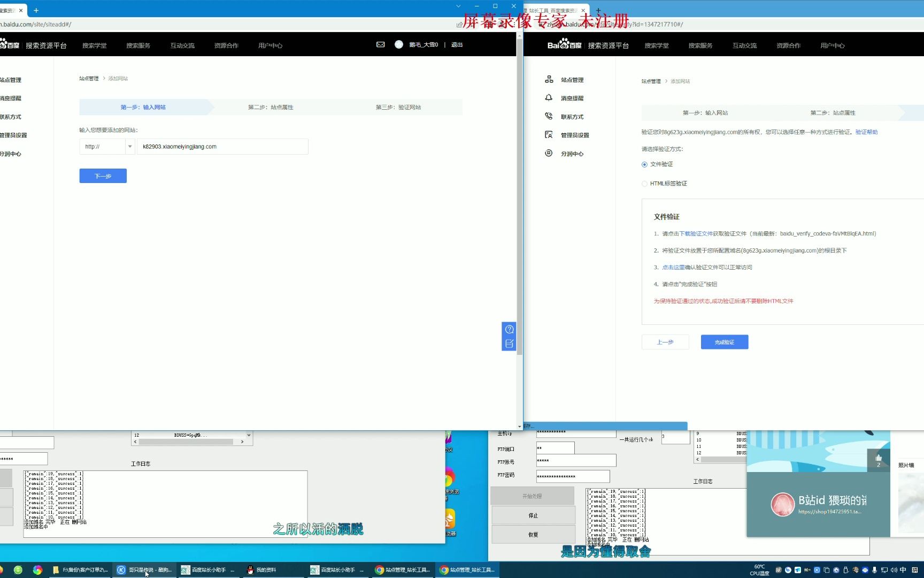Open 互动交流 menu in left browser
The height and width of the screenshot is (578, 924).
click(182, 45)
